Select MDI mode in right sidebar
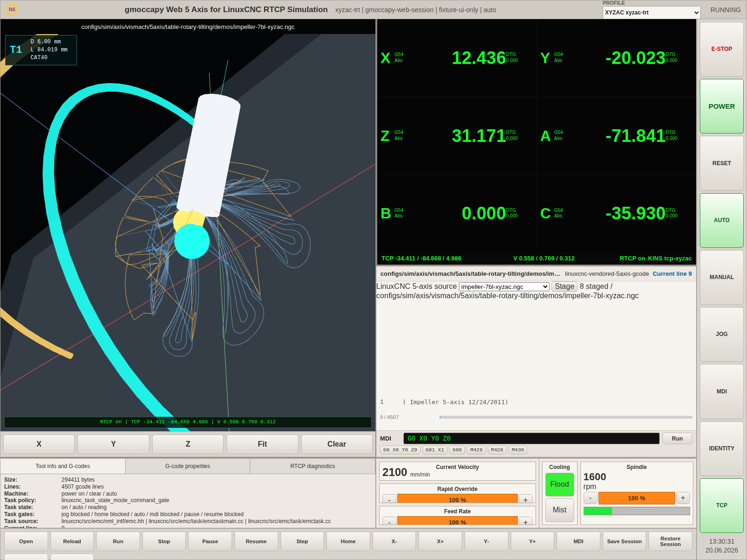The height and width of the screenshot is (560, 747). [721, 392]
